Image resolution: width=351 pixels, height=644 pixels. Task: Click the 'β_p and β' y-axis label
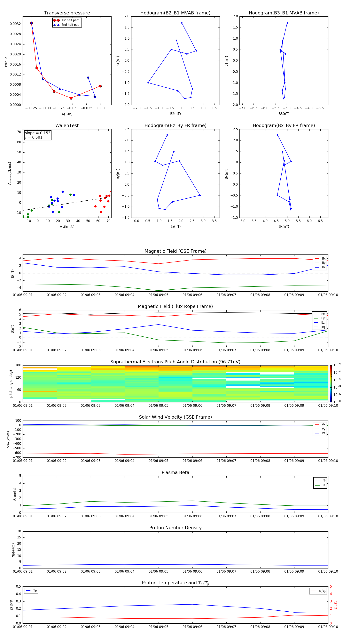pyautogui.click(x=14, y=494)
